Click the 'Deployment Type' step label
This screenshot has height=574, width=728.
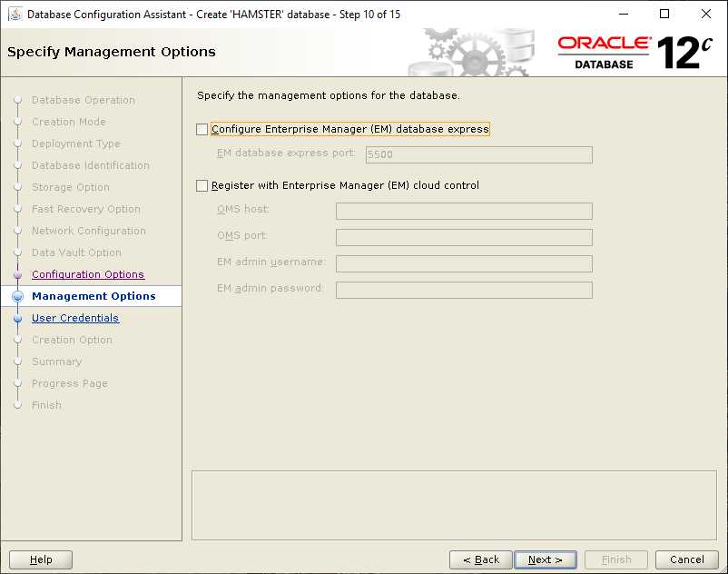click(x=75, y=144)
